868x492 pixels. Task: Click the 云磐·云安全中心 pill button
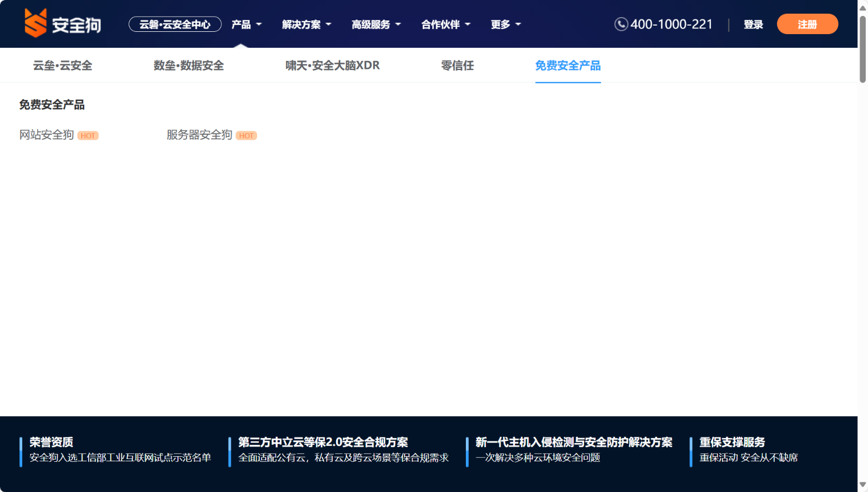175,24
